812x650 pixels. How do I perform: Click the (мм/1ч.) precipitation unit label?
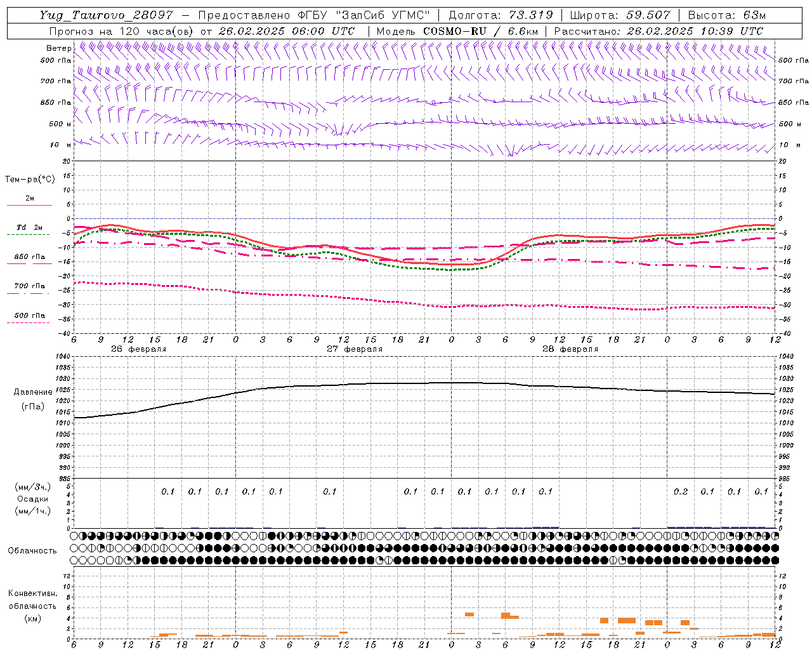[x=32, y=511]
